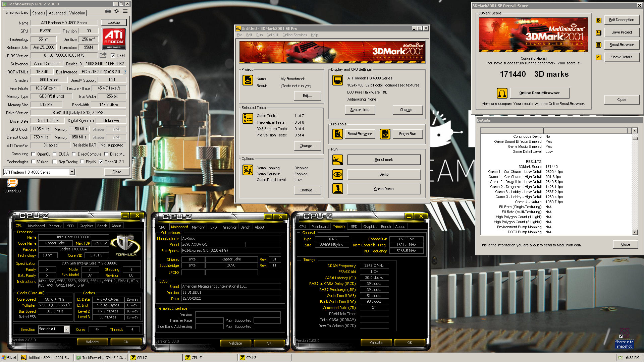Toggle the UEFI checkbox in GPU-Z
Image resolution: width=644 pixels, height=362 pixels.
(x=113, y=56)
